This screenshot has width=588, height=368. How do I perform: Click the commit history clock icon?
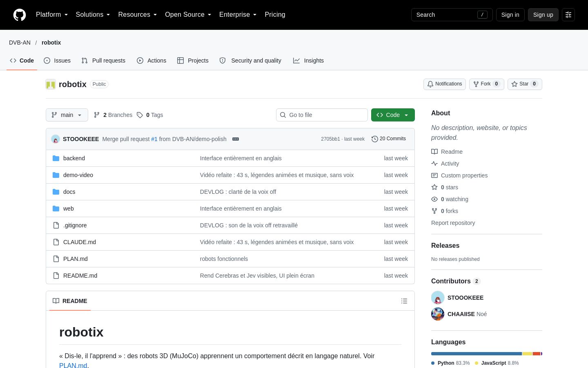pos(374,139)
